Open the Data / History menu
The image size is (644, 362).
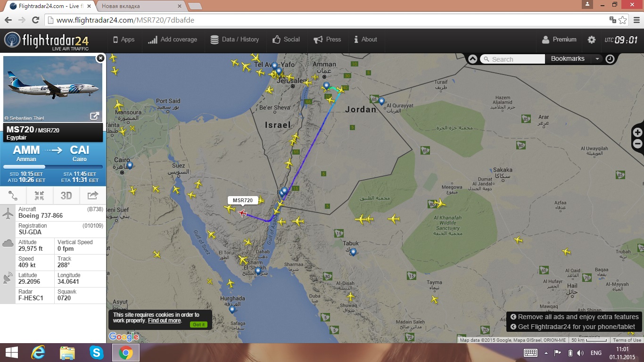235,40
